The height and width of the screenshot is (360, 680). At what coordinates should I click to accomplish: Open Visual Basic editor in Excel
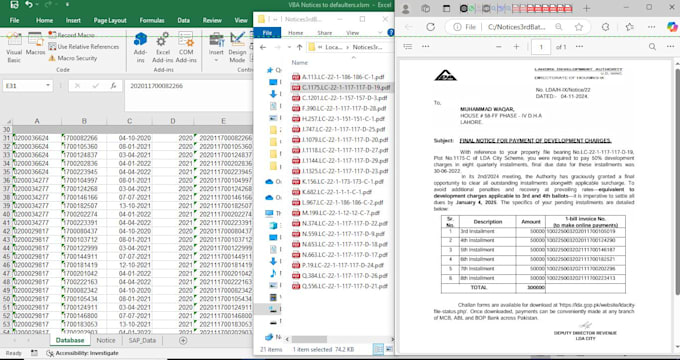(x=14, y=48)
